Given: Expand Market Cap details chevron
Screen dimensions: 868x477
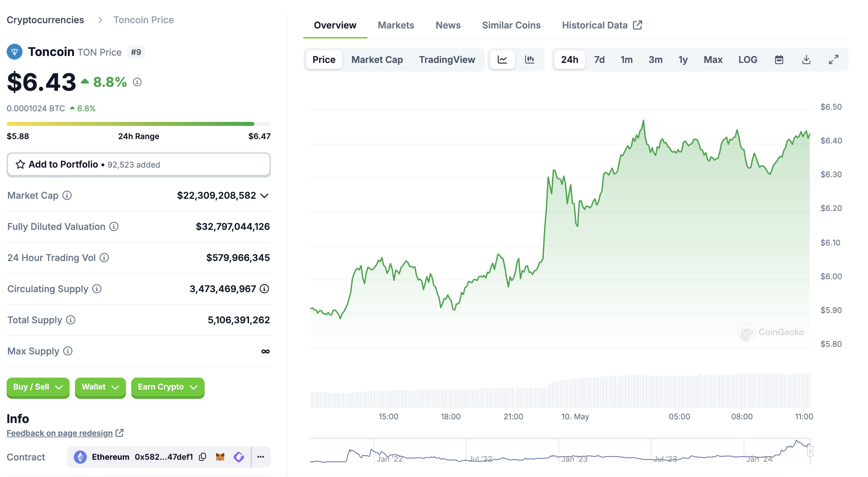Looking at the screenshot, I should pos(265,195).
